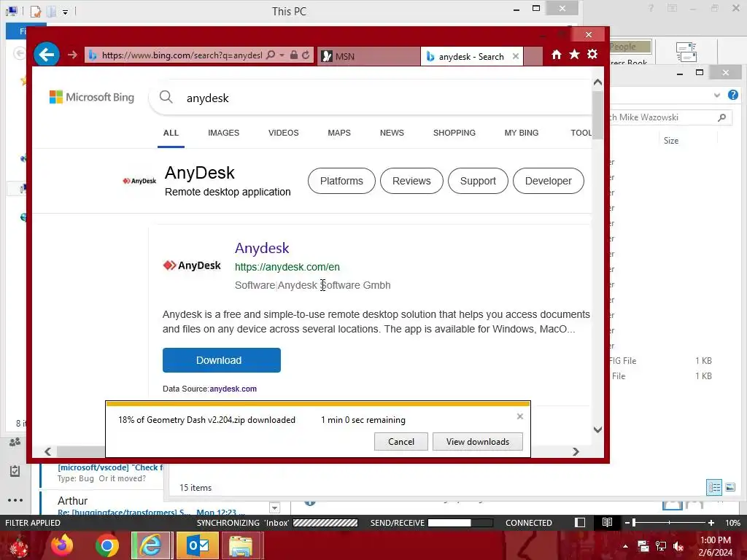Open the https://anydesk.com/en link
The image size is (747, 560).
coord(287,267)
